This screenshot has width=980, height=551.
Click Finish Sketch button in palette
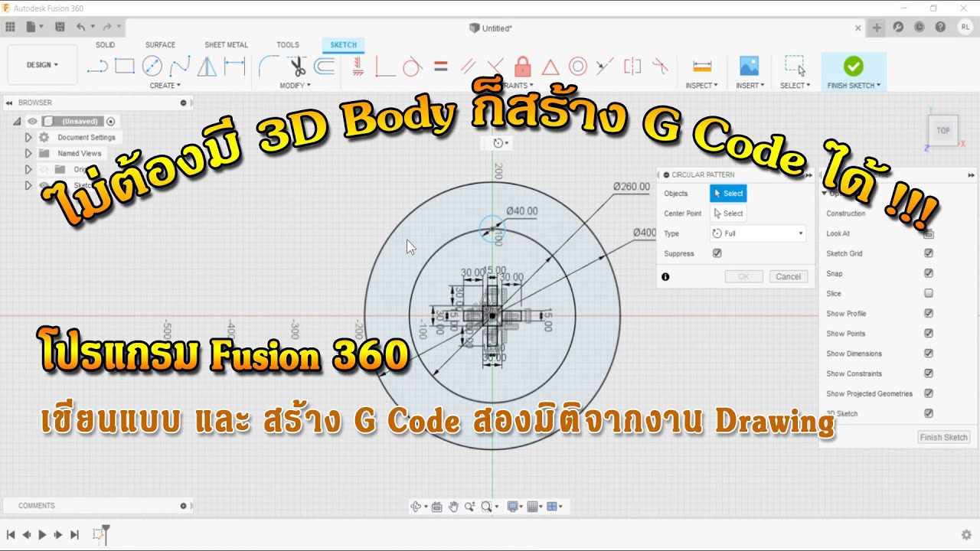[944, 438]
